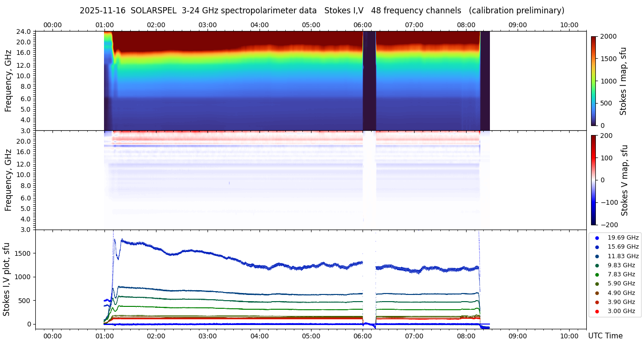Click the UTC Time axis label
The image size is (644, 346).
pyautogui.click(x=605, y=336)
